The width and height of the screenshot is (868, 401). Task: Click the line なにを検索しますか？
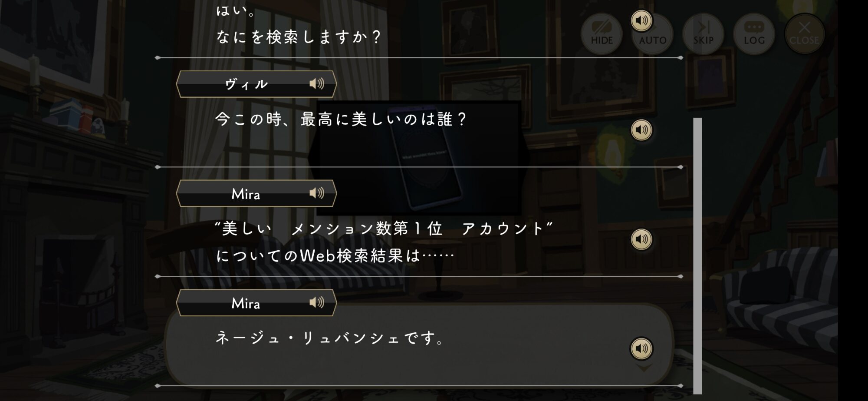click(299, 37)
